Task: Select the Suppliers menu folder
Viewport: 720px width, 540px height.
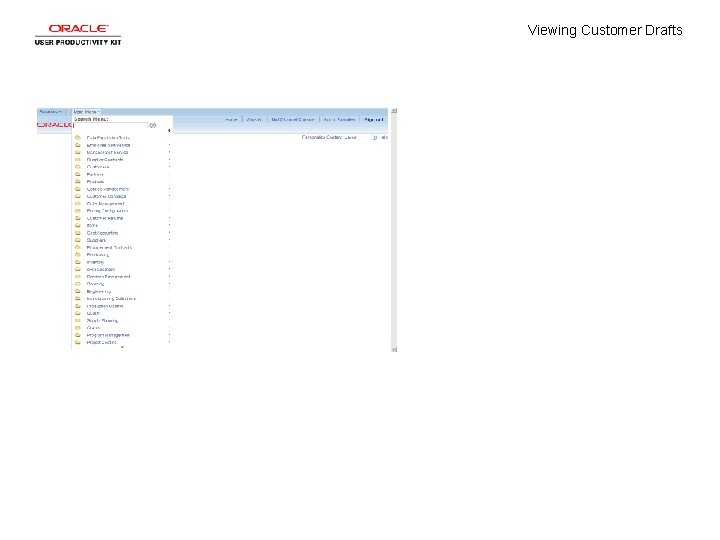Action: click(96, 240)
